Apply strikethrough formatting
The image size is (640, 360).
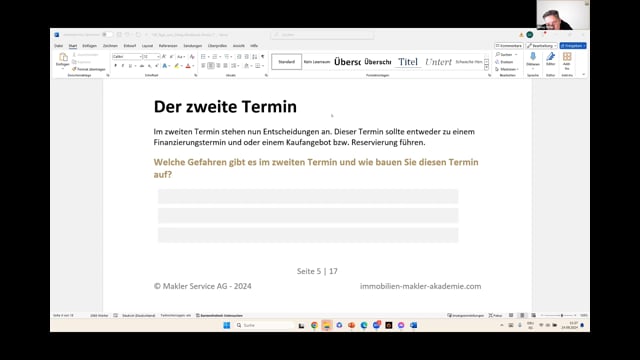tap(142, 66)
